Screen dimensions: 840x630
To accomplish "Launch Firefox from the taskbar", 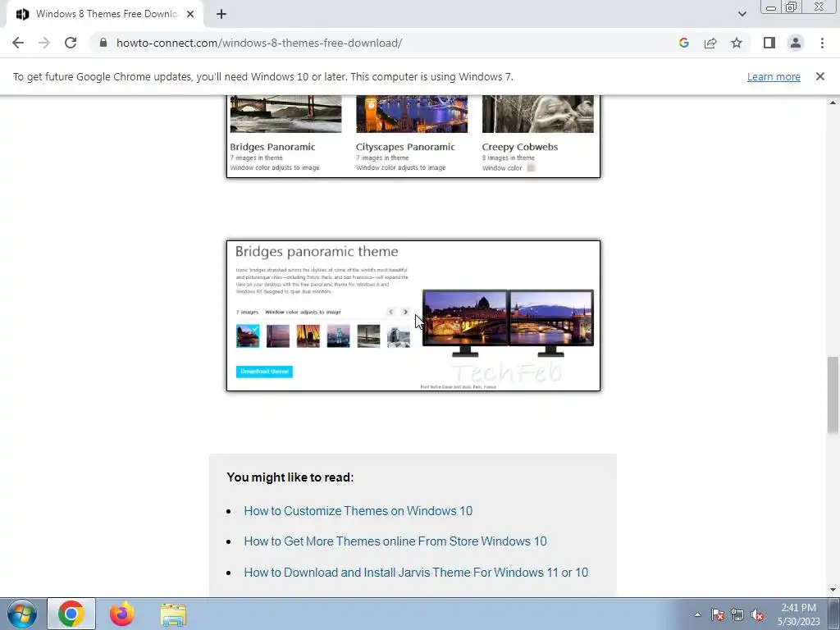I will pos(122,614).
